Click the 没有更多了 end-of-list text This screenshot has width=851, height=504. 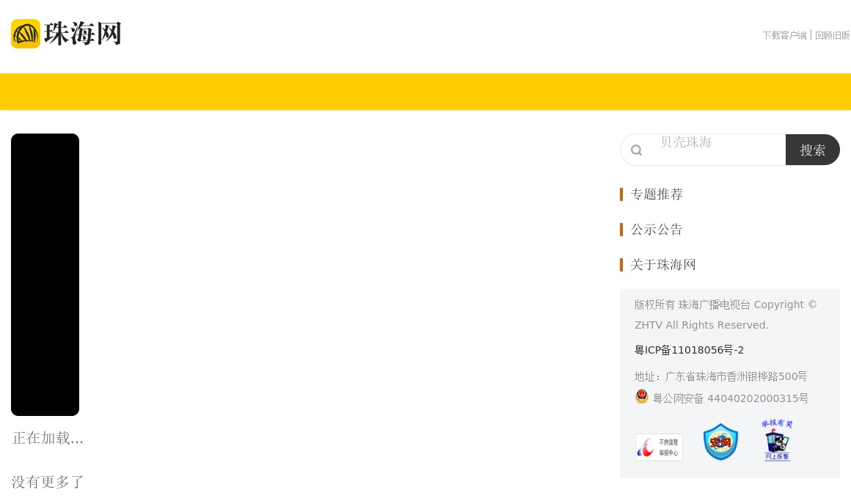click(x=48, y=482)
